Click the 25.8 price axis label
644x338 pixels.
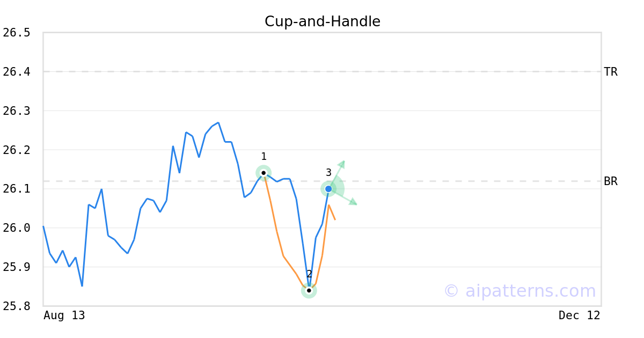coord(16,306)
